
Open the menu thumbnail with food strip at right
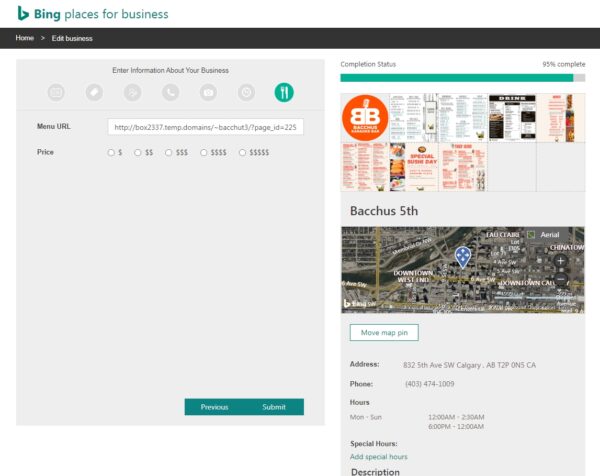point(561,118)
